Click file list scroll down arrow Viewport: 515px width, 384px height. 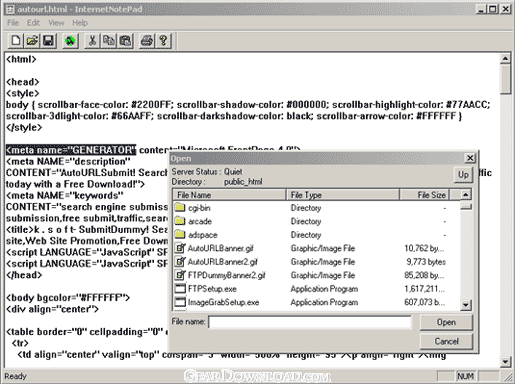tap(465, 305)
